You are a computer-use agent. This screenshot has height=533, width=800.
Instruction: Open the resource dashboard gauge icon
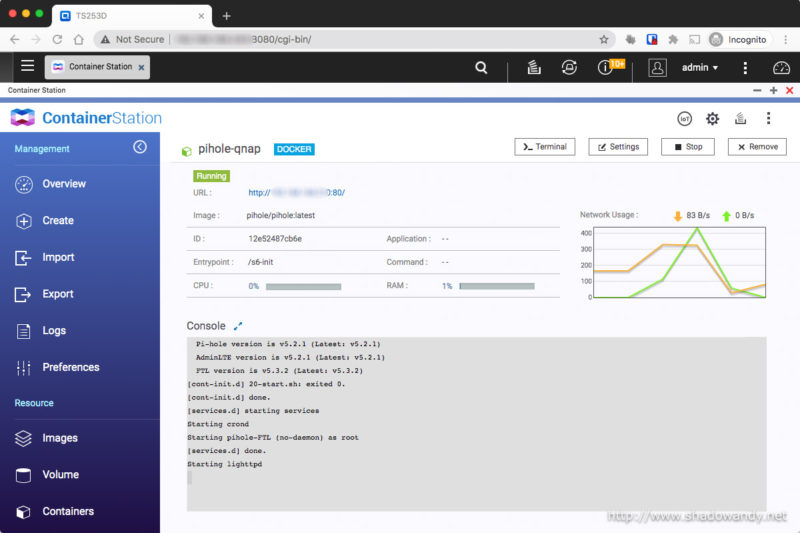[x=781, y=68]
